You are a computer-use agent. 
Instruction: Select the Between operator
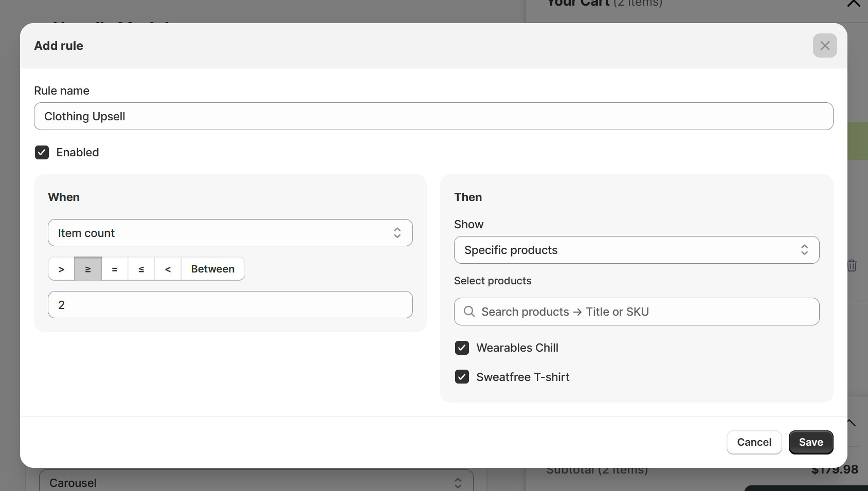[x=212, y=268]
